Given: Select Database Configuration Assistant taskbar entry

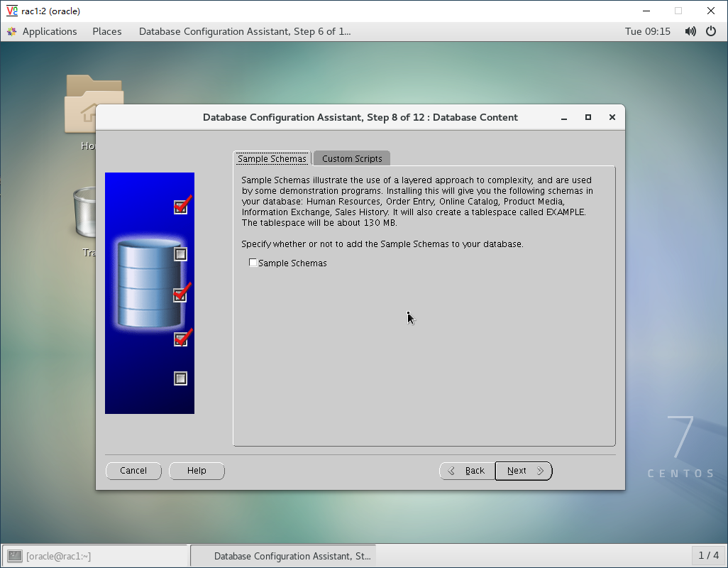Looking at the screenshot, I should [x=283, y=556].
